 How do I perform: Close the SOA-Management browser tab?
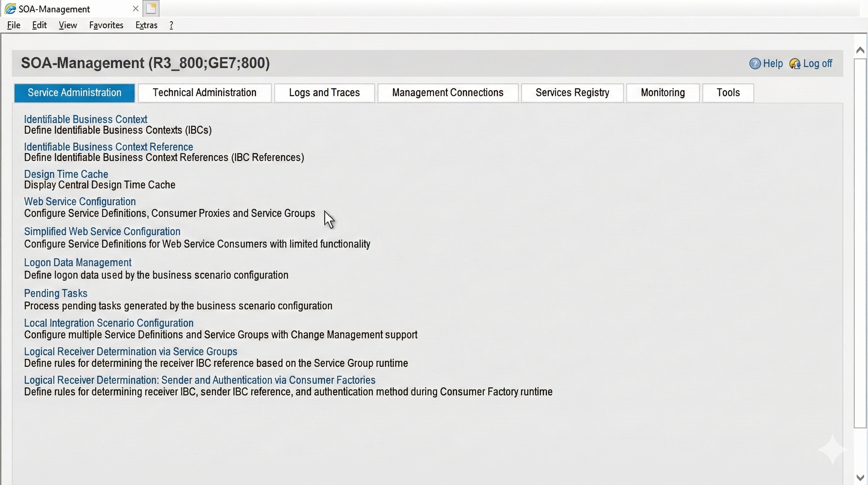135,9
